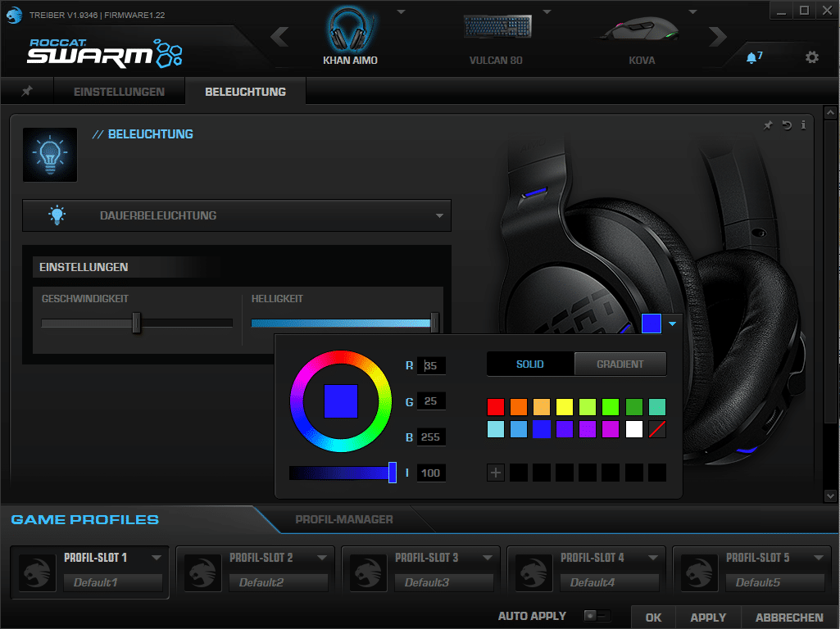Viewport: 840px width, 629px height.
Task: Switch to the Einstellungen tab
Action: (x=119, y=92)
